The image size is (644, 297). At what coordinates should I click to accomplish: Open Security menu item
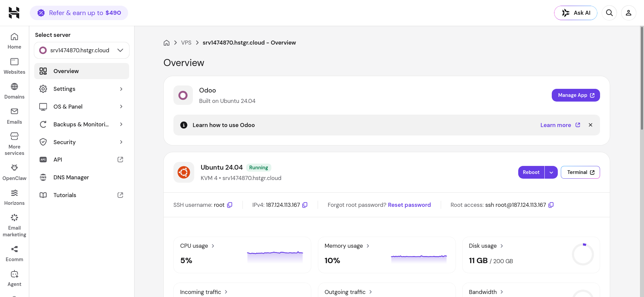click(82, 142)
